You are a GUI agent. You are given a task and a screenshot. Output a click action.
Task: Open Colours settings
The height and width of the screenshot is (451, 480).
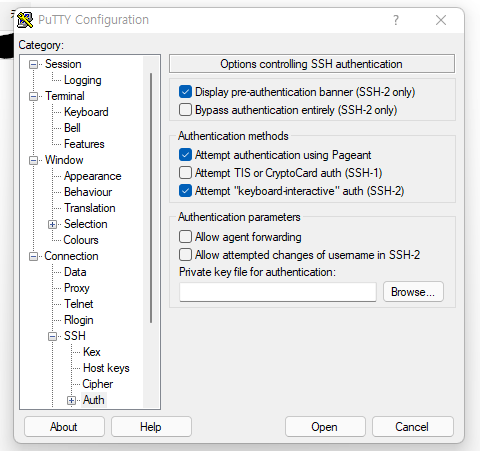tap(81, 240)
